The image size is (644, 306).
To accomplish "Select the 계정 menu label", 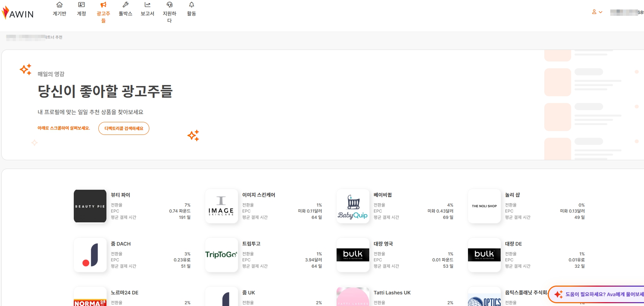I will [82, 14].
